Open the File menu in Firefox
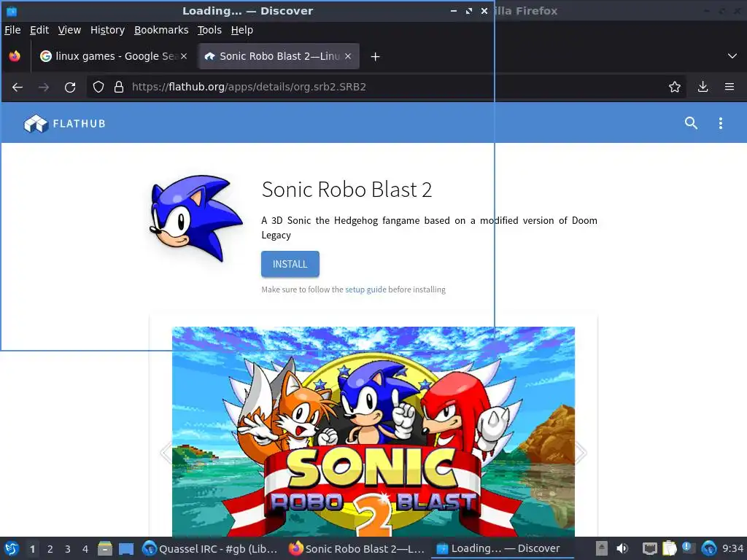This screenshot has width=747, height=560. pyautogui.click(x=12, y=30)
